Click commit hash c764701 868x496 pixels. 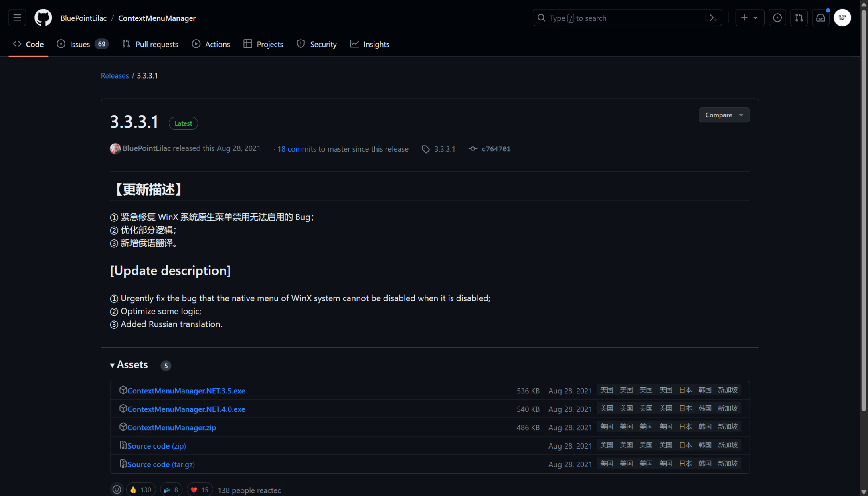coord(496,149)
